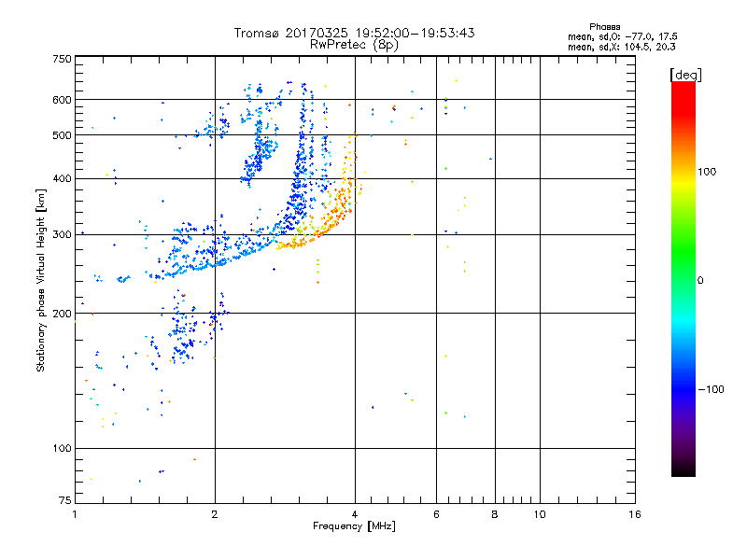The width and height of the screenshot is (747, 560).
Task: Click the 'RwPretec (8p)' subtitle
Action: point(354,45)
